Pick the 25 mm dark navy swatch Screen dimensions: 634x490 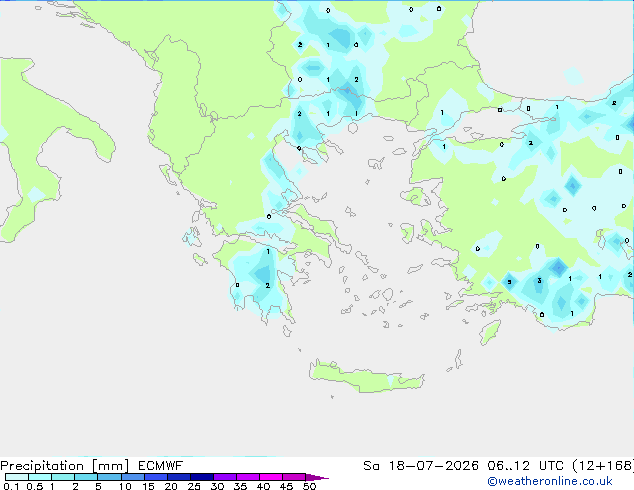(202, 477)
